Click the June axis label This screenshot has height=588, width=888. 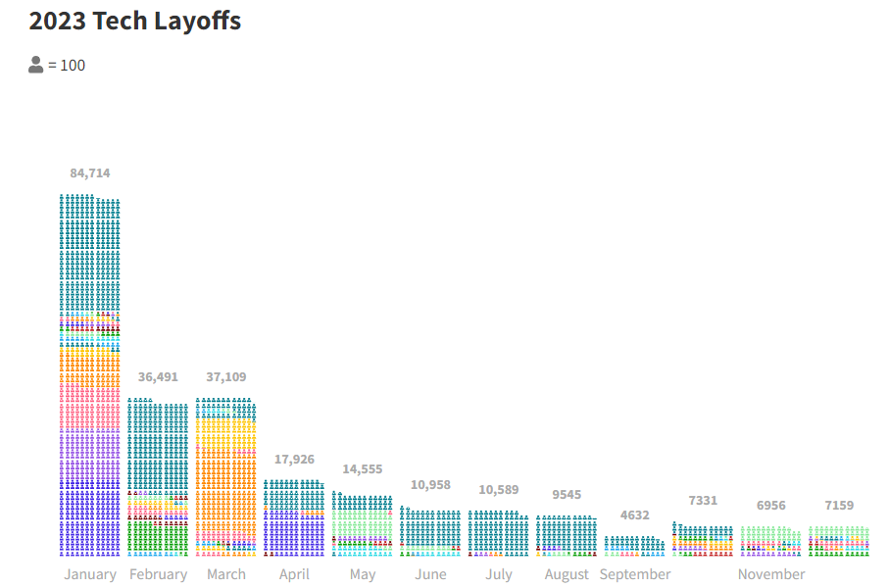[x=430, y=574]
